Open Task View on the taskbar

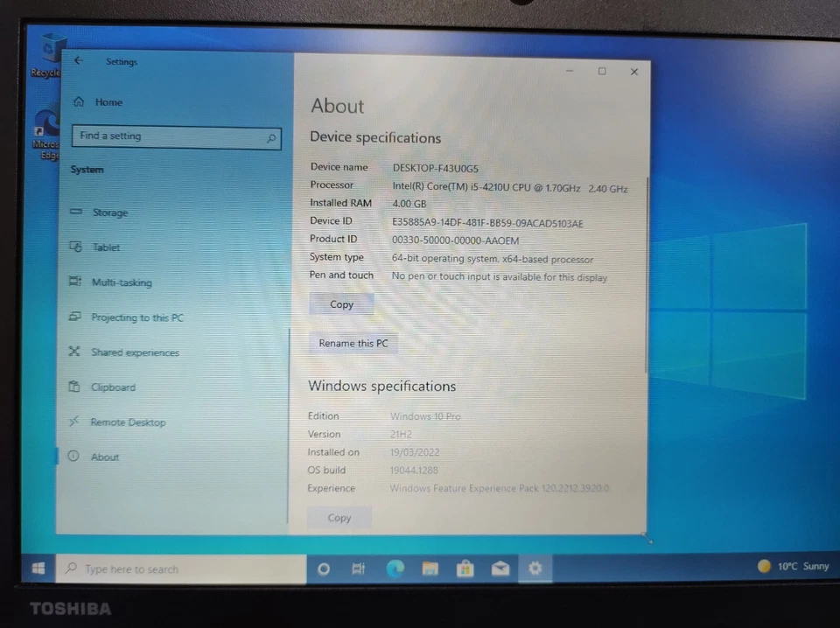[x=358, y=569]
